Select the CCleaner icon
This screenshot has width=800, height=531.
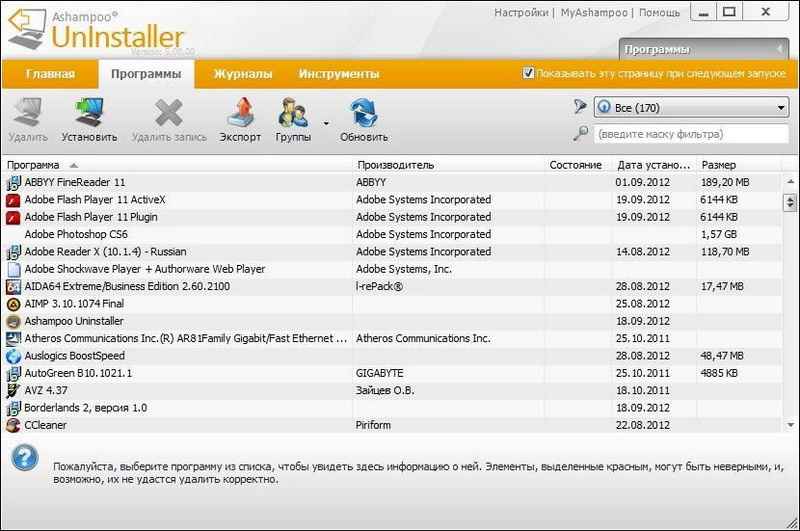13,425
